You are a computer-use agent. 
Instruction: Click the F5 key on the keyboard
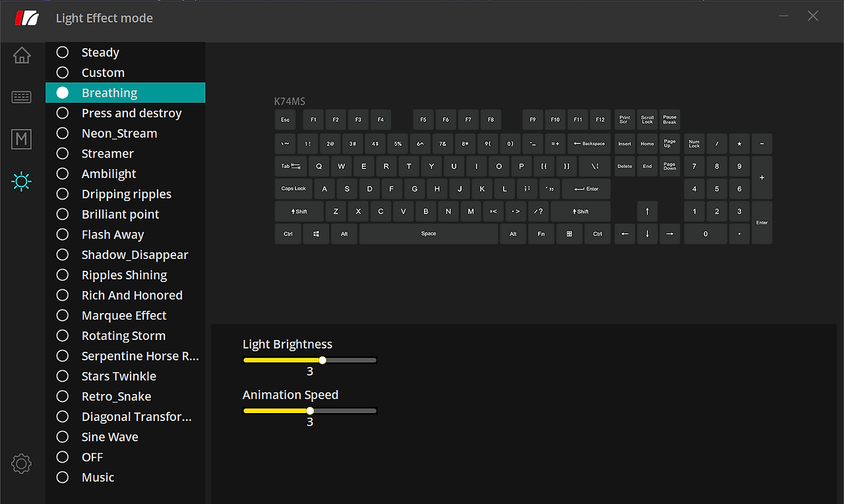(423, 120)
